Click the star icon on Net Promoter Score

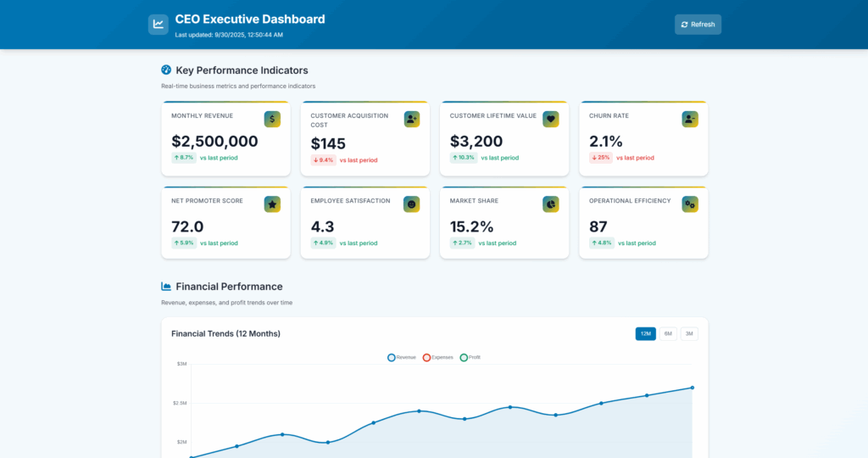[272, 204]
